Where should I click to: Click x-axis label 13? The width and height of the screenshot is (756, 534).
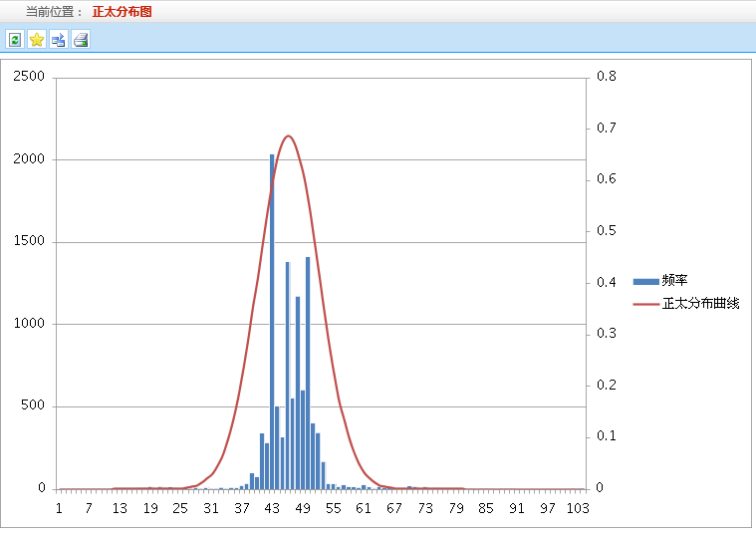pyautogui.click(x=120, y=508)
